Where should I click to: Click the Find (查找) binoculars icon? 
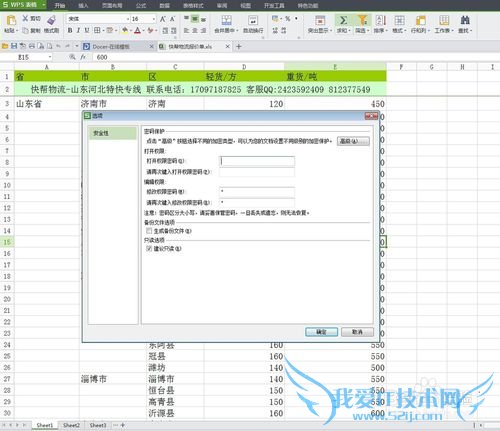coord(465,20)
